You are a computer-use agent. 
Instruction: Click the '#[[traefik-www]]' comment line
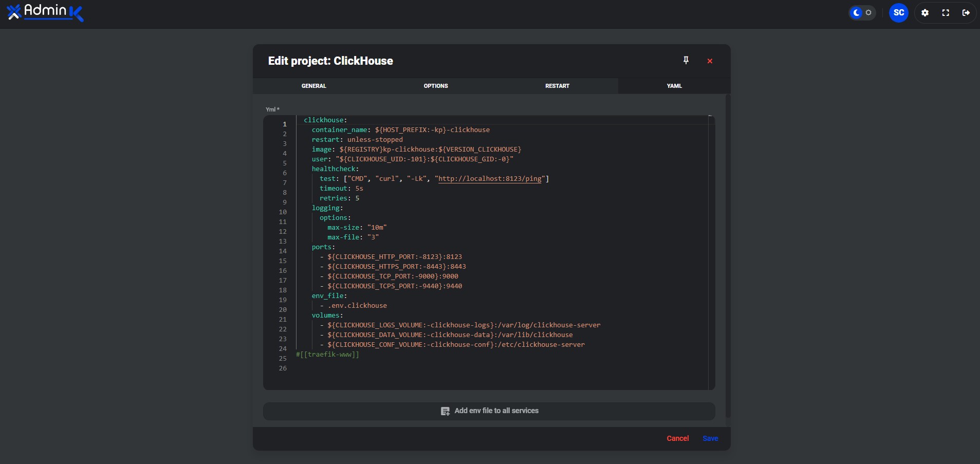pyautogui.click(x=327, y=355)
